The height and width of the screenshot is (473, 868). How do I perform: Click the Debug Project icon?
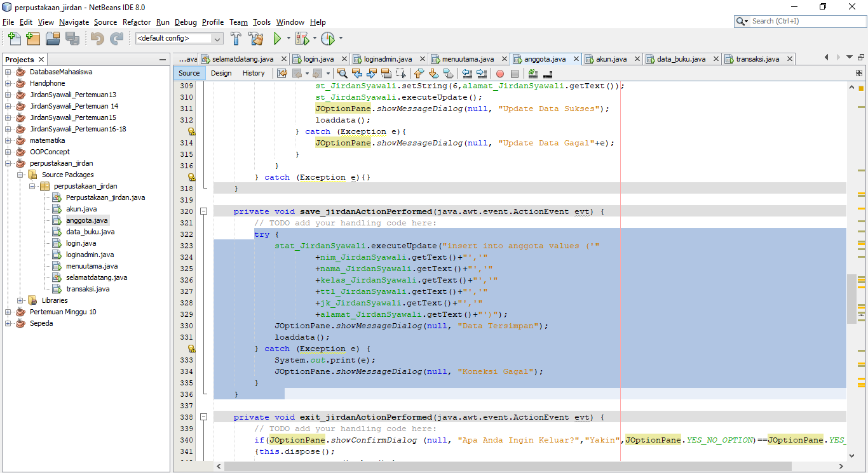[x=300, y=38]
